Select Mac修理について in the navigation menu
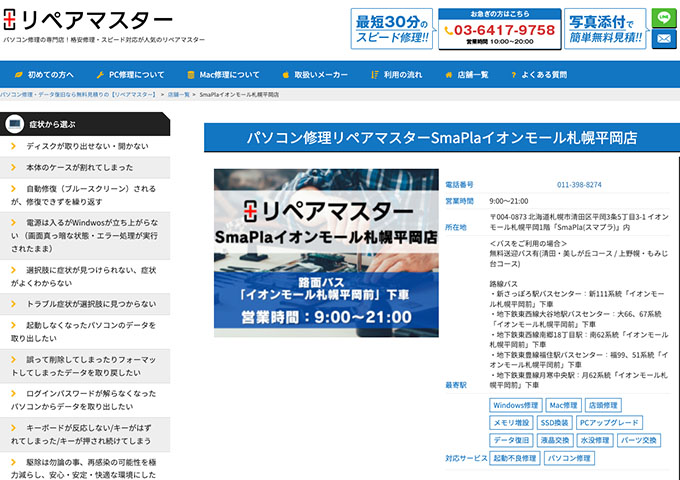The image size is (680, 480). [223, 75]
